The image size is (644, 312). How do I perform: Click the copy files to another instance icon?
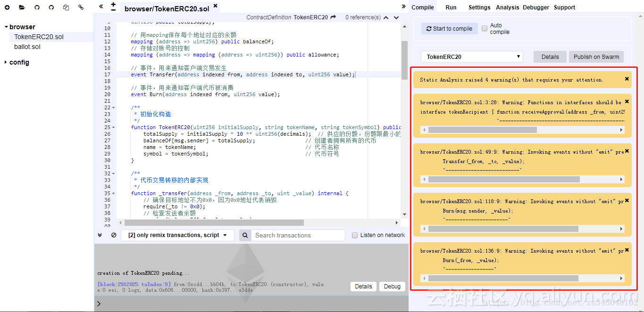[x=66, y=8]
